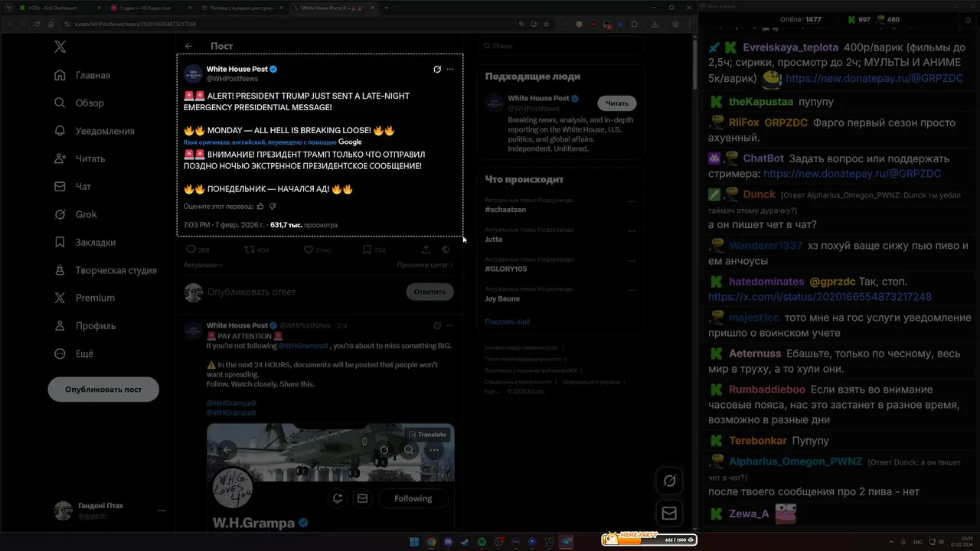Open Уведомления notifications in the sidebar
The image size is (980, 551).
[x=94, y=131]
